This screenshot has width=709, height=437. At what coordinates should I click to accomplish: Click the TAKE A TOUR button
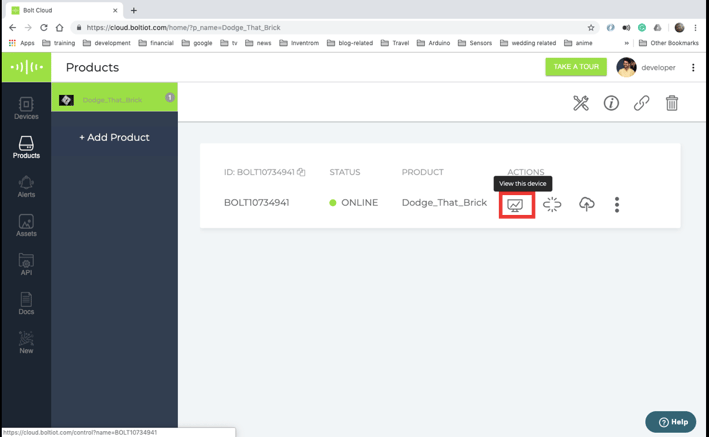pos(576,67)
